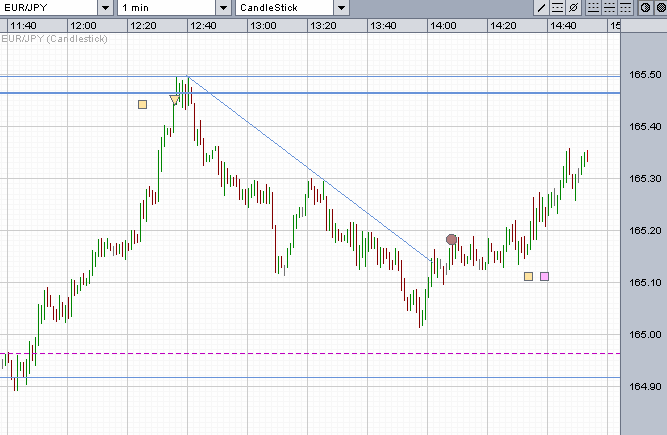
Task: Click the 12:40 time axis label
Action: (x=203, y=26)
